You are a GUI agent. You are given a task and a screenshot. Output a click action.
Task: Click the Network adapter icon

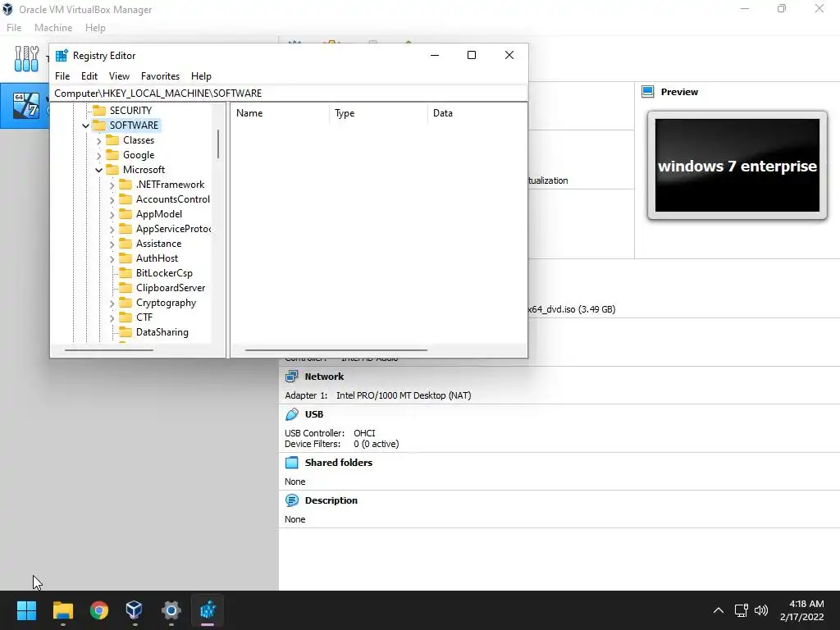(x=292, y=377)
